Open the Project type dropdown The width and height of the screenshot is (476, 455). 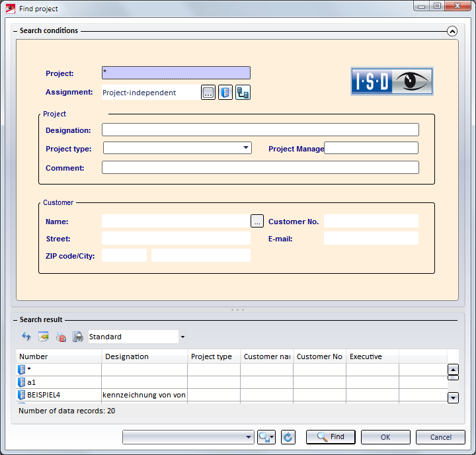click(x=245, y=148)
